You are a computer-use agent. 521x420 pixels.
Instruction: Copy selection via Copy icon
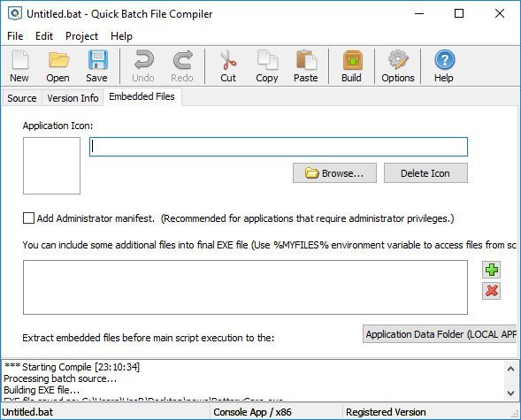pos(267,66)
